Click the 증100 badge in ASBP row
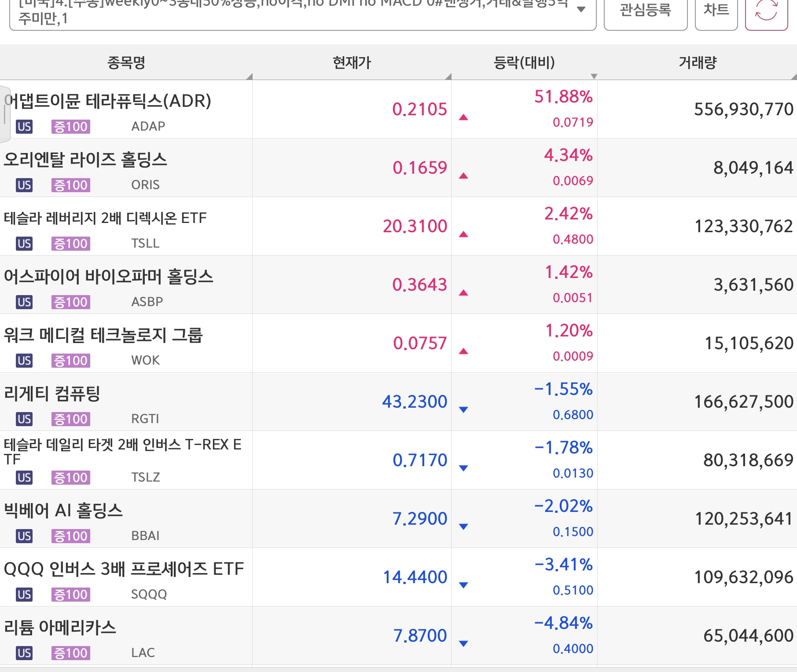The image size is (797, 672). click(71, 302)
